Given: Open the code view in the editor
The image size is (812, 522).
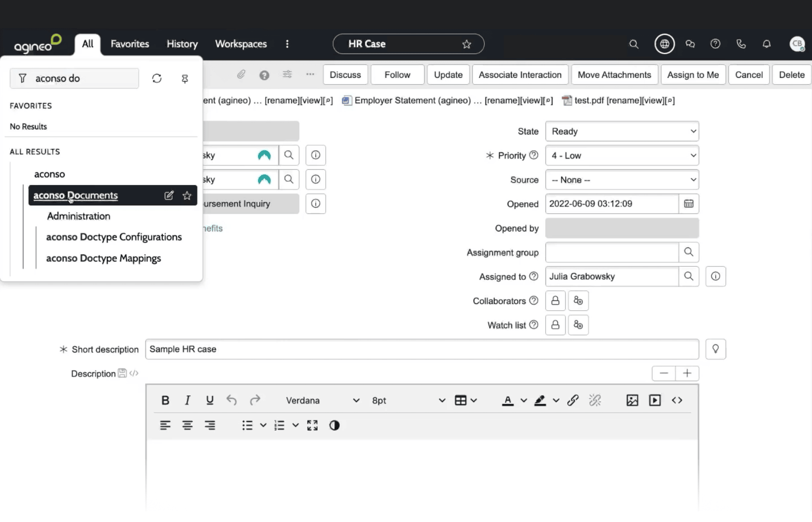Looking at the screenshot, I should 677,400.
